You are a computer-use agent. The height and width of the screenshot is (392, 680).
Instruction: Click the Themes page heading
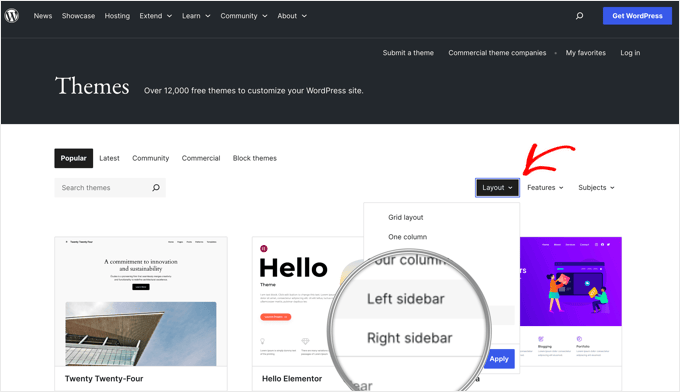[x=92, y=86]
